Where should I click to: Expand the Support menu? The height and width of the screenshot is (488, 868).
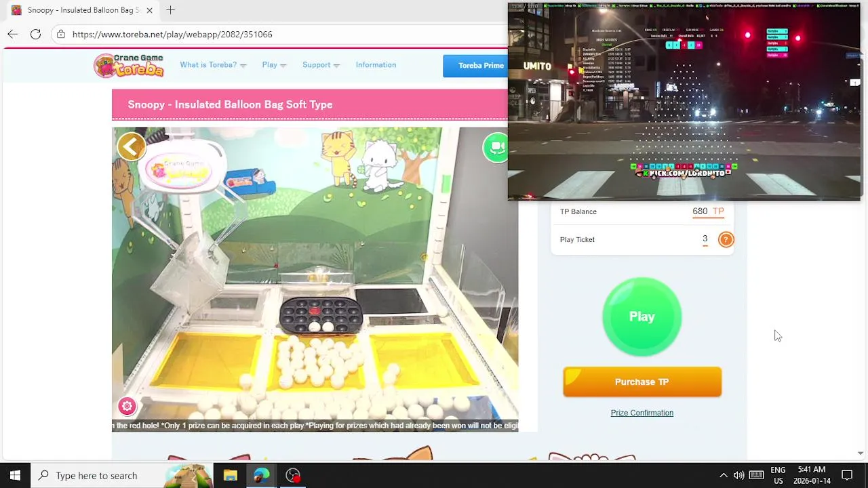point(321,65)
